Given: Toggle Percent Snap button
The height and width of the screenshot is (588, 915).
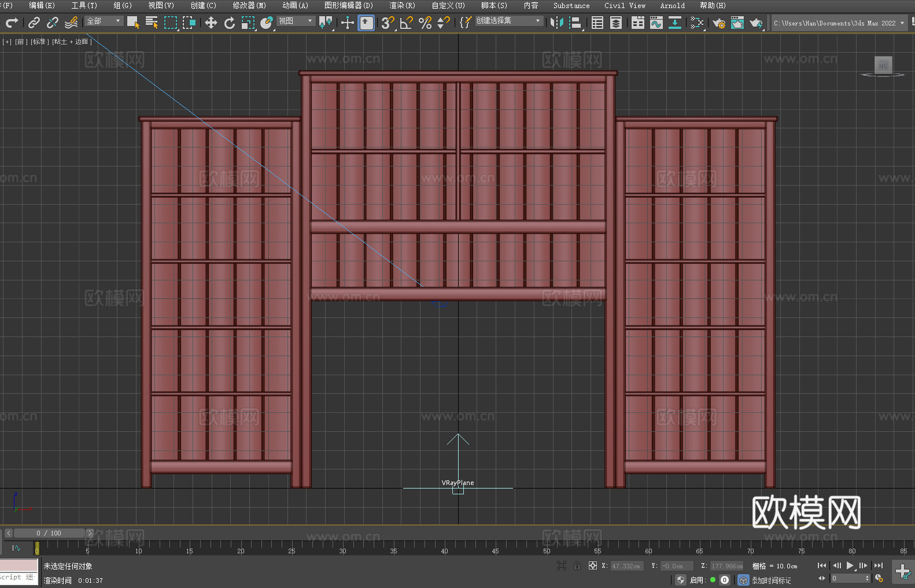Looking at the screenshot, I should click(425, 23).
